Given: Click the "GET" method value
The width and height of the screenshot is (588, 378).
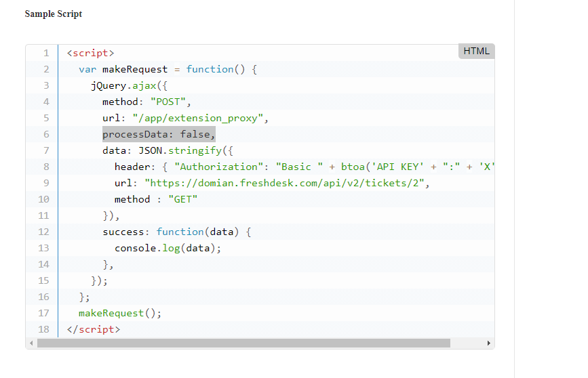Looking at the screenshot, I should click(x=182, y=199).
